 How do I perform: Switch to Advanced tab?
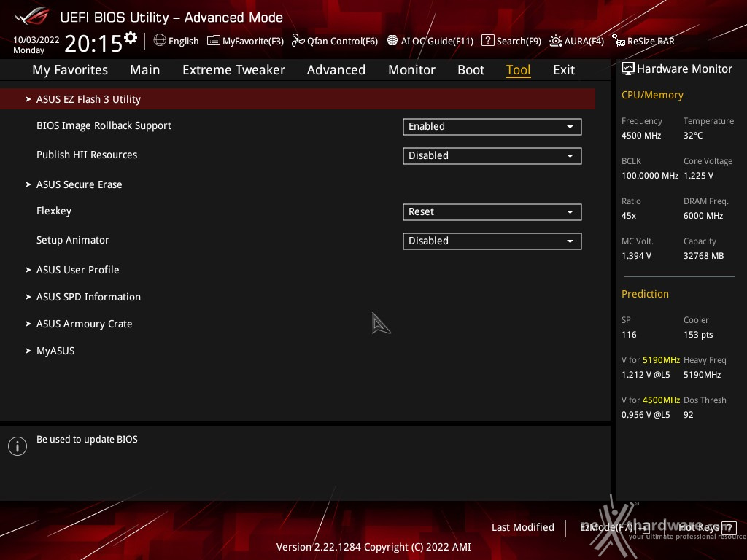[x=336, y=70]
